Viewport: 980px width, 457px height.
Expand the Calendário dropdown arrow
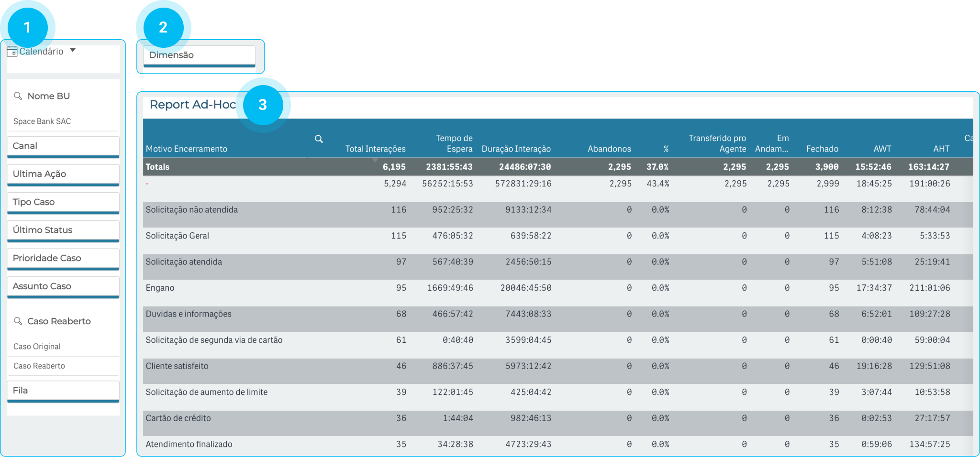[x=73, y=50]
